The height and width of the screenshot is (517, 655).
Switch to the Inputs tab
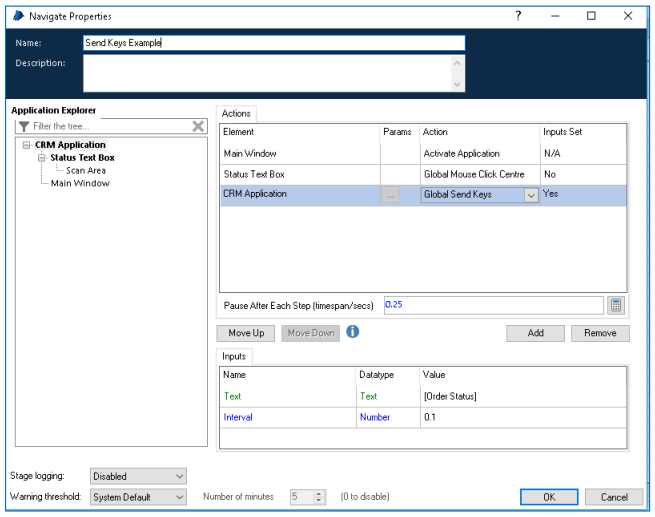coord(235,356)
